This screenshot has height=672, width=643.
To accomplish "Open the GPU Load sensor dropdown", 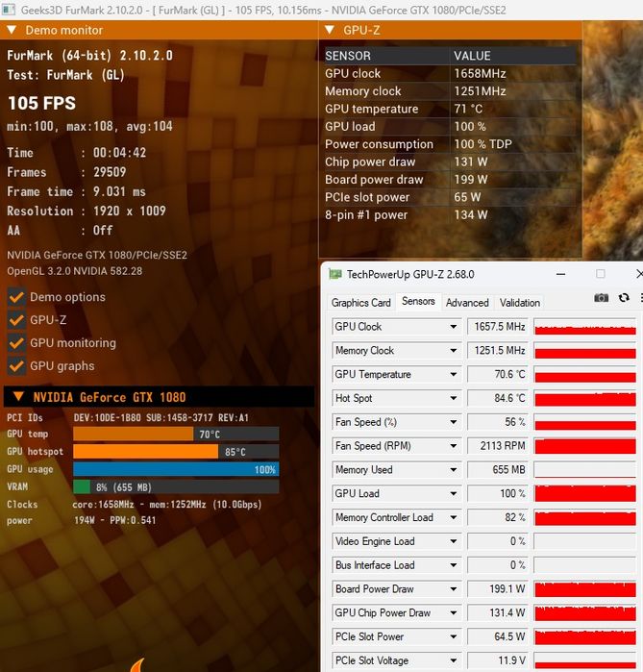I will 454,494.
